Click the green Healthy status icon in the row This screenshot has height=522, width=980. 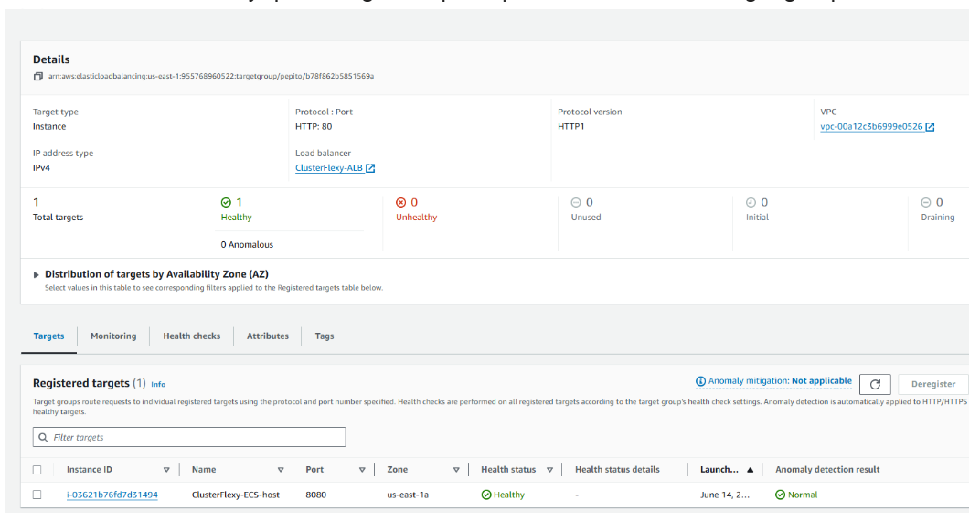click(486, 495)
